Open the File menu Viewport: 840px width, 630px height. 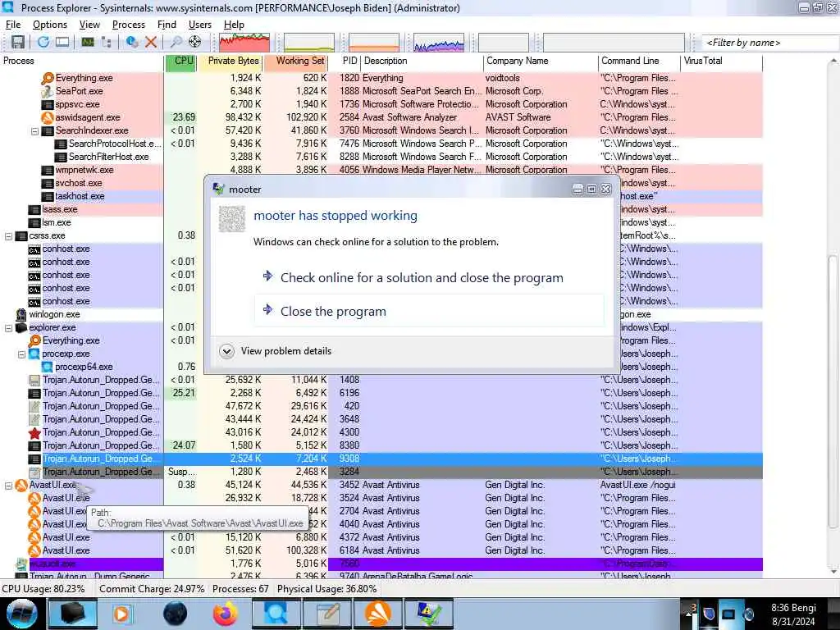(13, 25)
